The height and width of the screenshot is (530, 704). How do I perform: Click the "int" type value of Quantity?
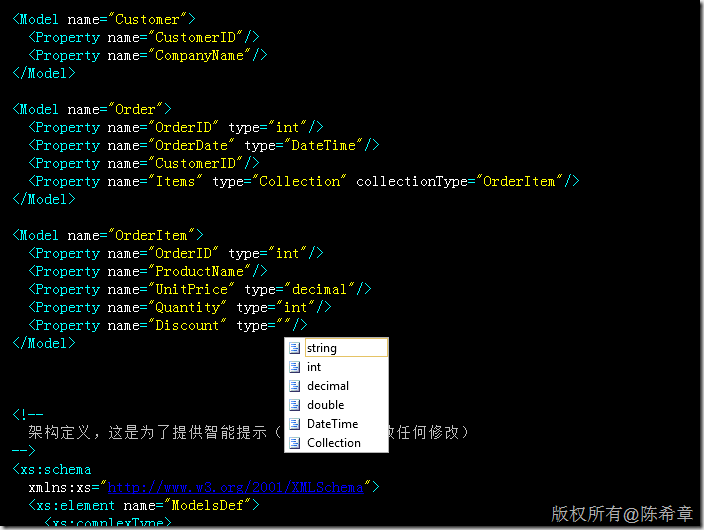coord(295,307)
